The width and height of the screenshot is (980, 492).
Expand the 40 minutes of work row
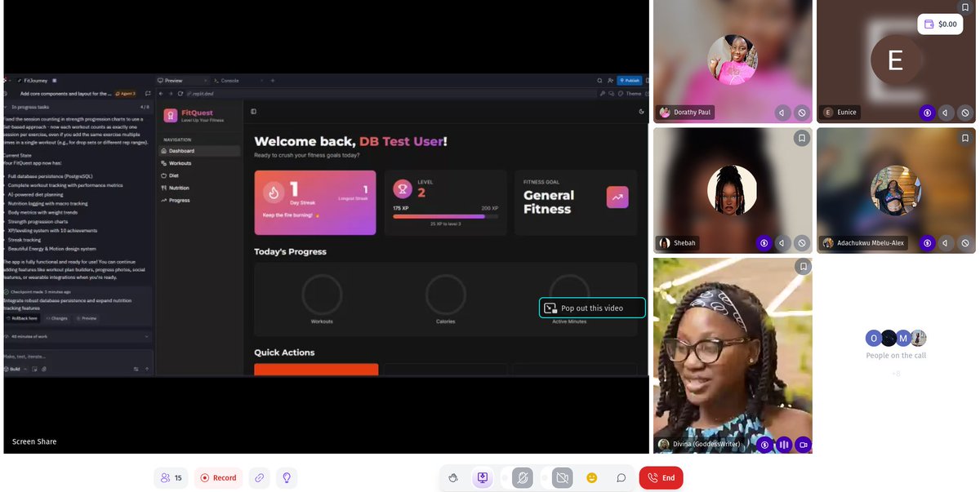click(78, 336)
